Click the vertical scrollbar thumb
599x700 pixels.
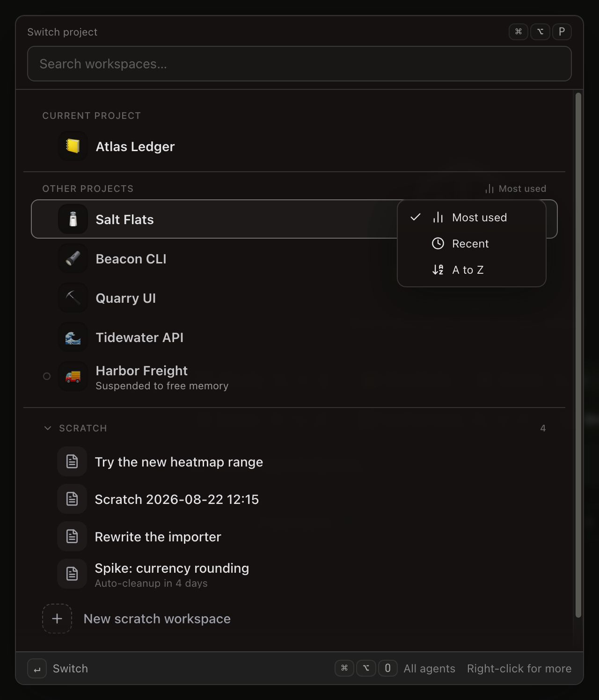click(578, 355)
